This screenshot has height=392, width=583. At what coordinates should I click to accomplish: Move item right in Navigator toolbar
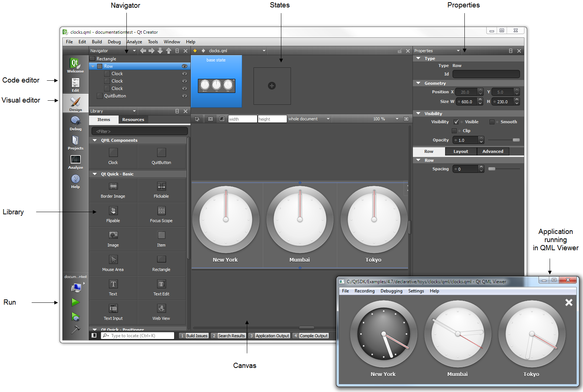152,51
